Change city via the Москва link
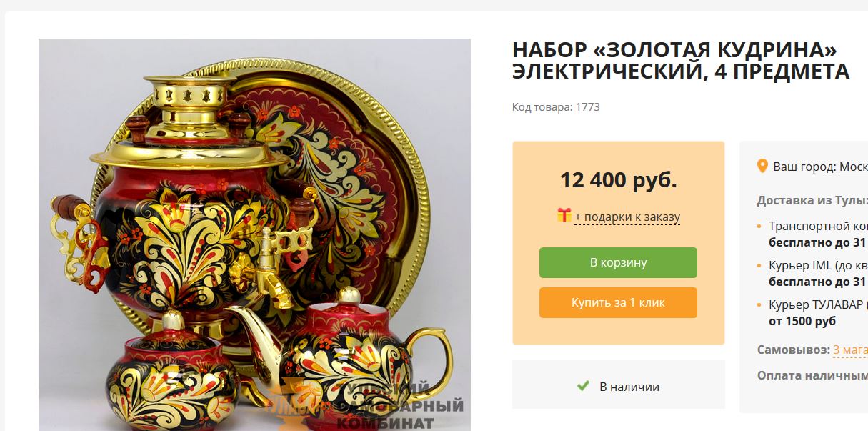The image size is (868, 431). (854, 167)
